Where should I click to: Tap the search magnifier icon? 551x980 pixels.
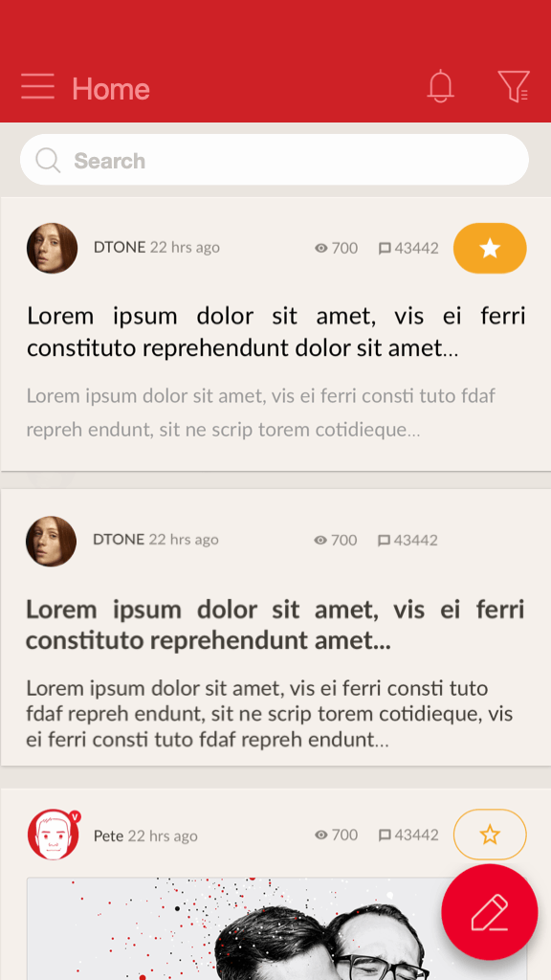(48, 160)
